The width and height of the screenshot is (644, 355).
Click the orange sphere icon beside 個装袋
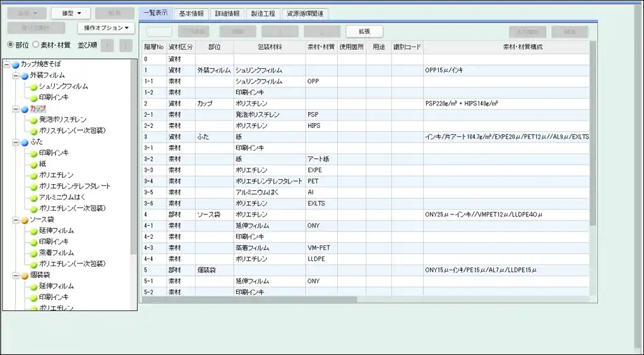click(24, 275)
